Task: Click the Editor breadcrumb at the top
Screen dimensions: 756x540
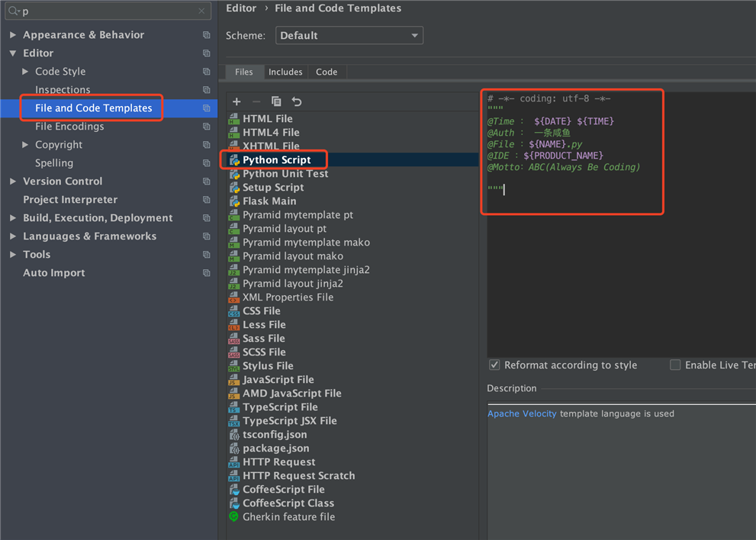Action: click(x=241, y=8)
